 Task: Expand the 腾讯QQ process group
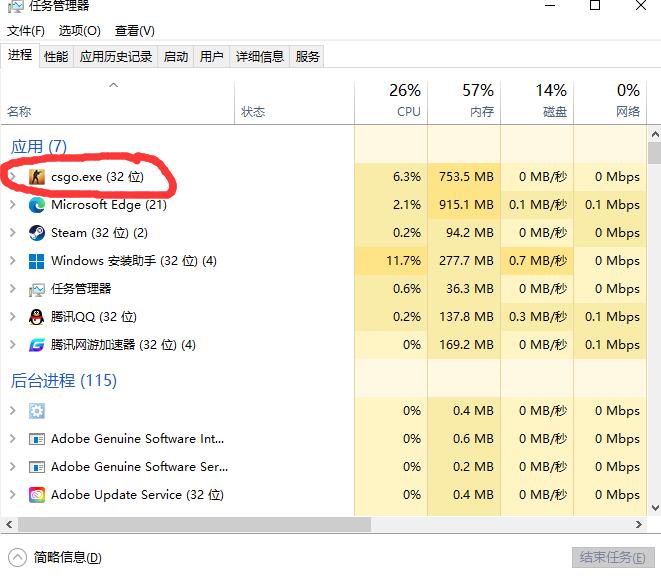point(13,317)
